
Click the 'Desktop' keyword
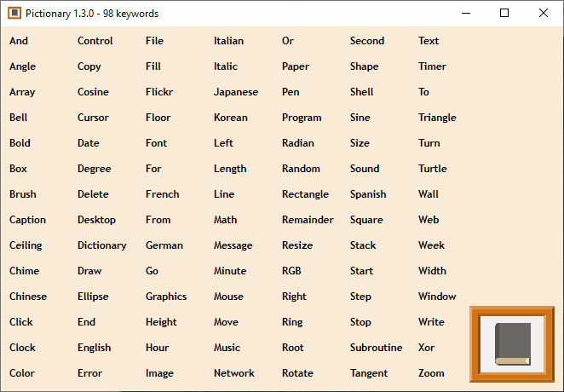(97, 220)
